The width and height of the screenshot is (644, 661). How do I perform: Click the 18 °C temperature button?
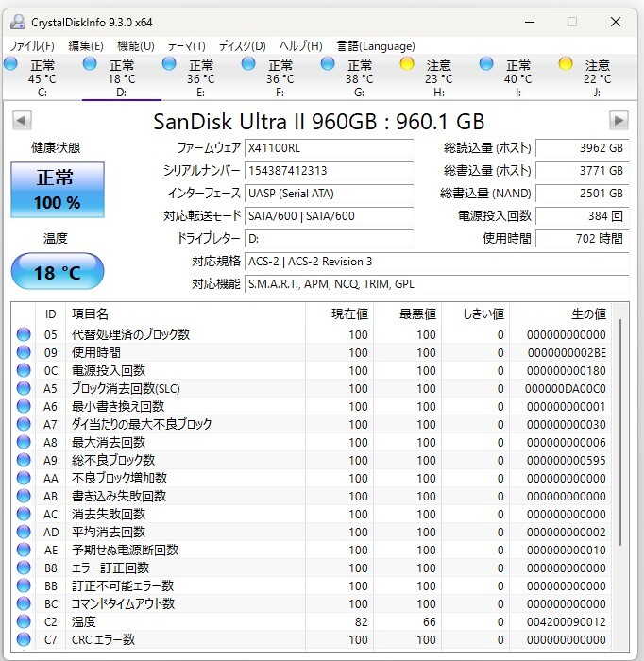point(58,272)
